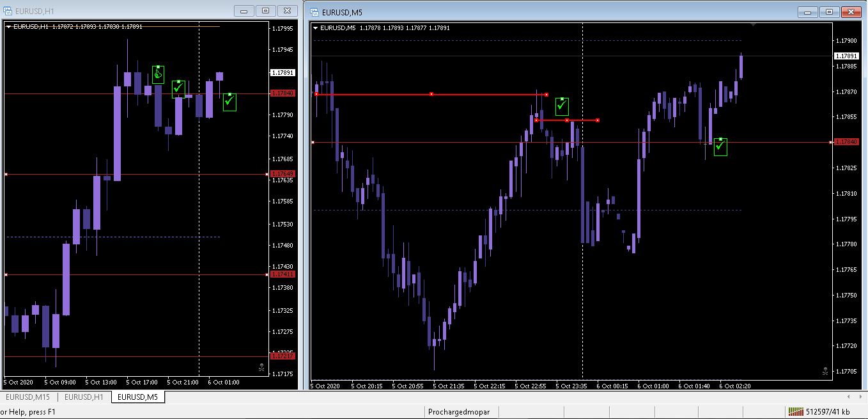
Task: Select the middle check mark icon on H1 chart
Action: (178, 89)
